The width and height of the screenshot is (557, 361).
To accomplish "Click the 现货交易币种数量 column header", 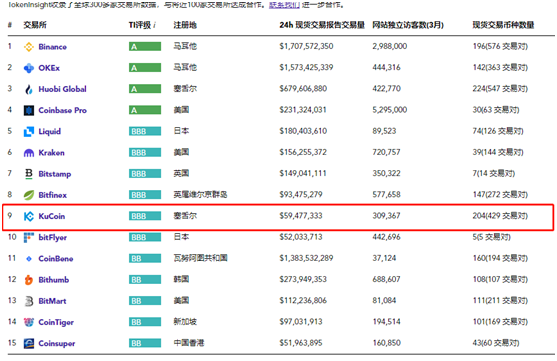I will tap(503, 25).
